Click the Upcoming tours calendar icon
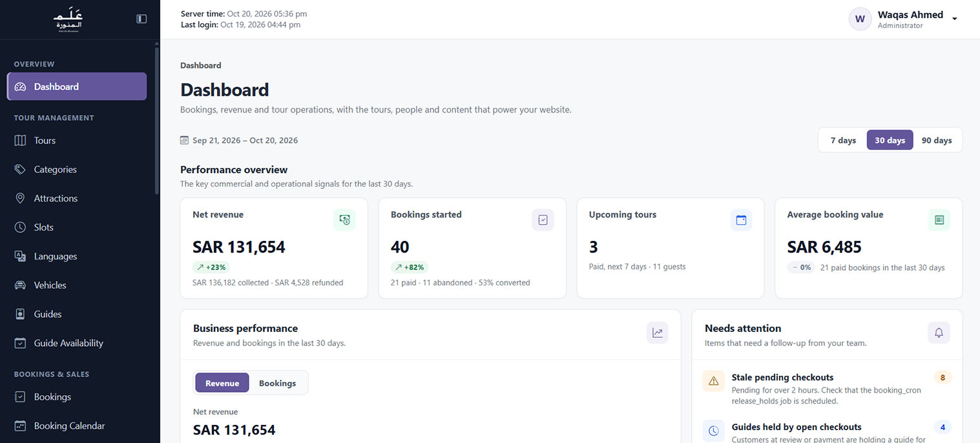 (741, 220)
